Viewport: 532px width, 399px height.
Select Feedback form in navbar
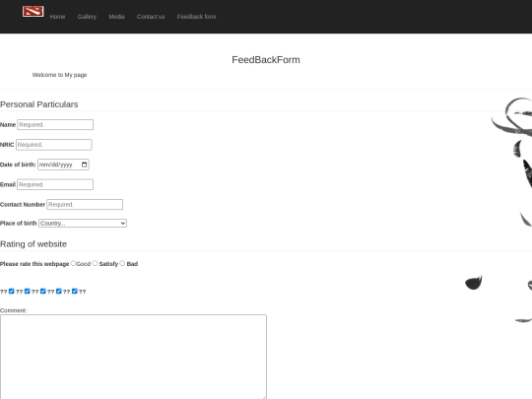coord(196,17)
